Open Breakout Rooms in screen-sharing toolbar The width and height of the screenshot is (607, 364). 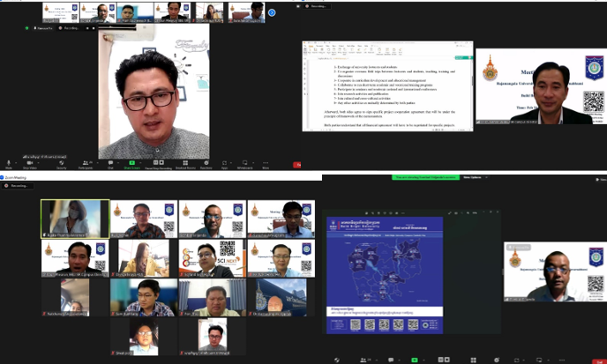474,360
